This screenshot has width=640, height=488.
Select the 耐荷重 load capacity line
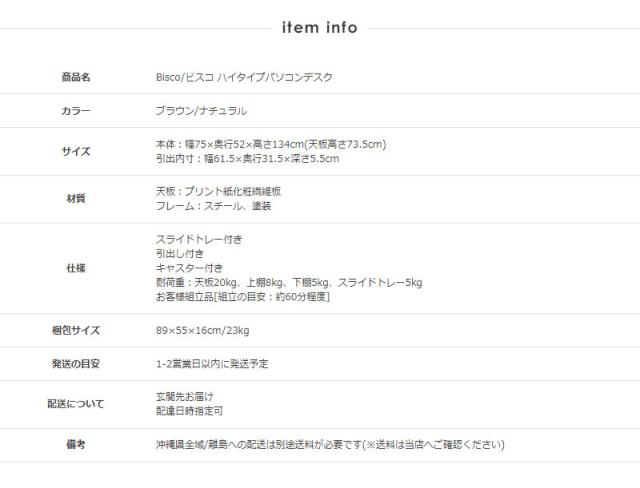click(289, 283)
